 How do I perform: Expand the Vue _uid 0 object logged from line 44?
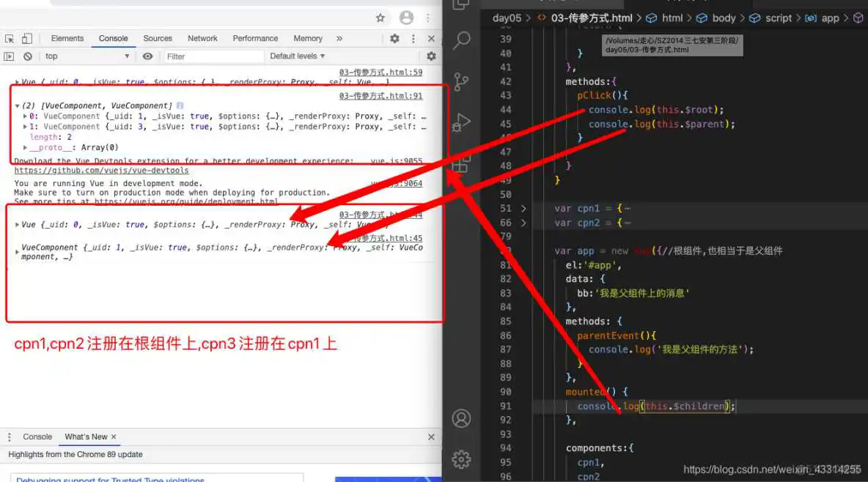(17, 225)
